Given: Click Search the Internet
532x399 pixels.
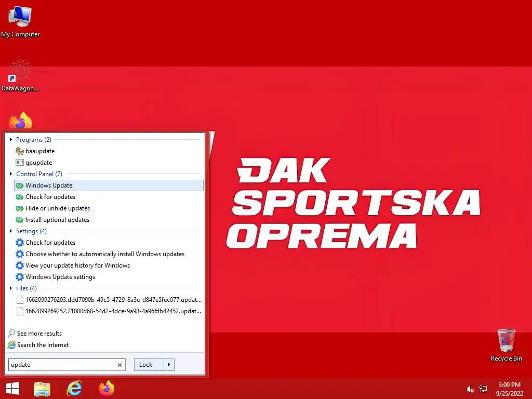Looking at the screenshot, I should [43, 345].
